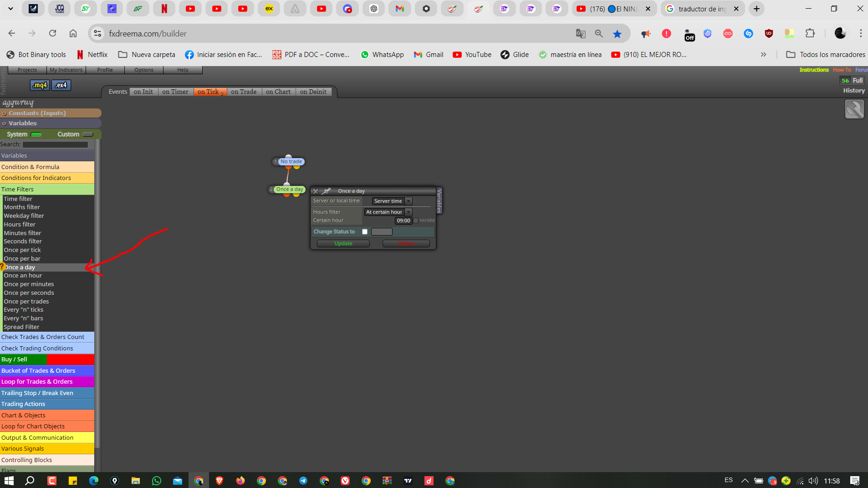Pin the Once a day panel
The height and width of the screenshot is (488, 868).
pyautogui.click(x=327, y=191)
